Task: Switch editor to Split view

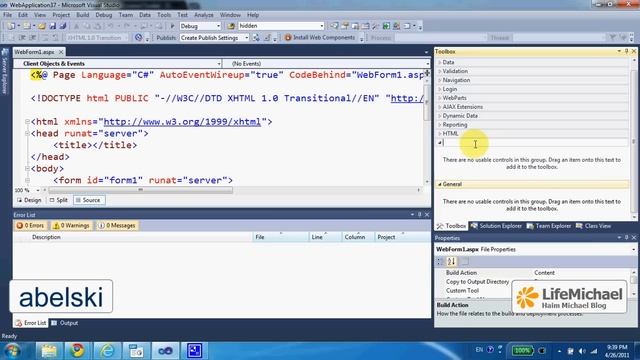Action: point(58,200)
